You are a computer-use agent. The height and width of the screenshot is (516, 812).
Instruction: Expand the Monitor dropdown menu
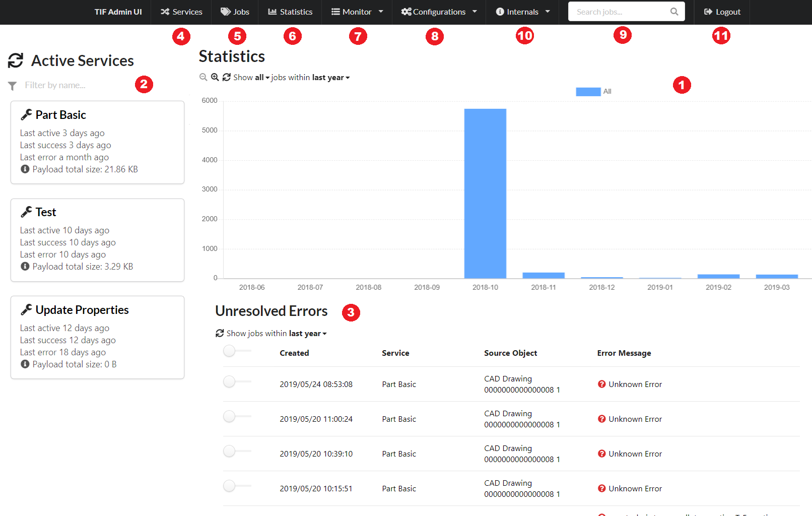(357, 12)
